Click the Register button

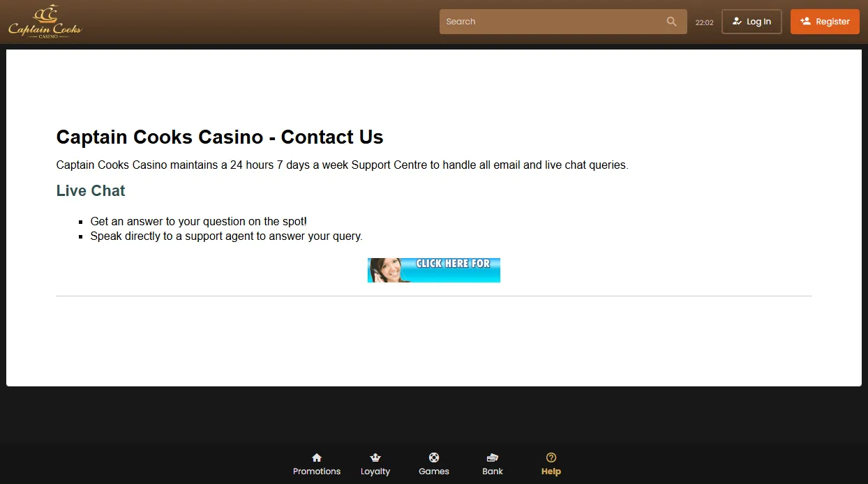(825, 22)
